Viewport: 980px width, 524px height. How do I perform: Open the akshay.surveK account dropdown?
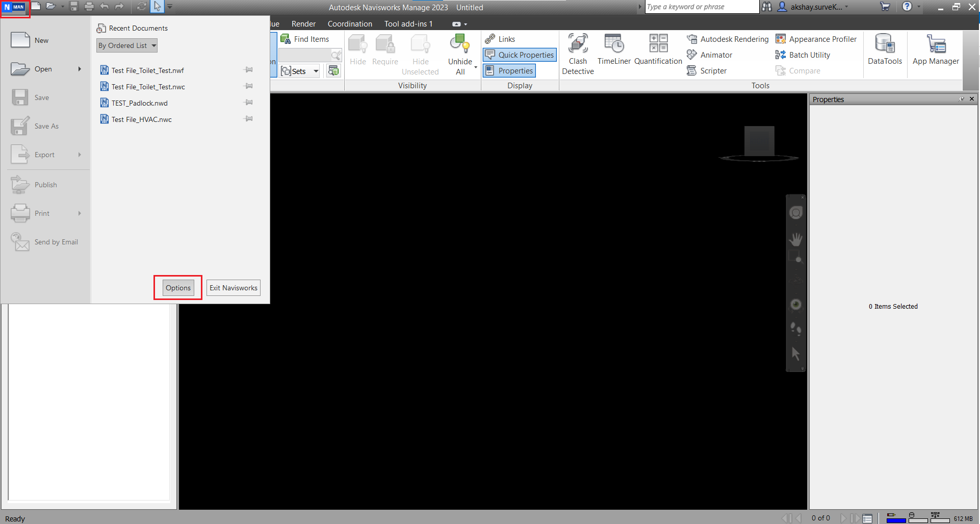pyautogui.click(x=813, y=7)
